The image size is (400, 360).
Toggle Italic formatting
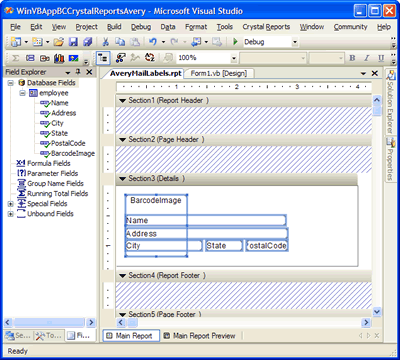(x=367, y=58)
